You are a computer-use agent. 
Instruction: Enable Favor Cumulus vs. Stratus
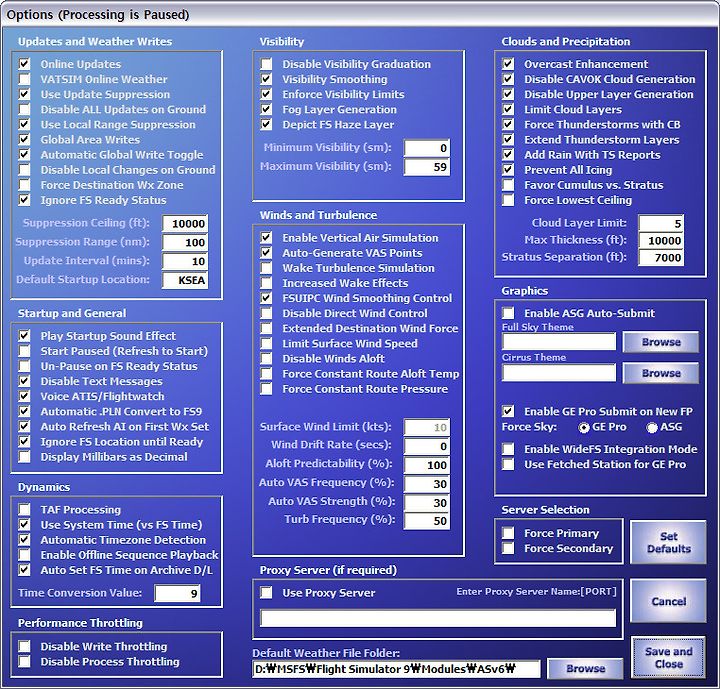[508, 185]
